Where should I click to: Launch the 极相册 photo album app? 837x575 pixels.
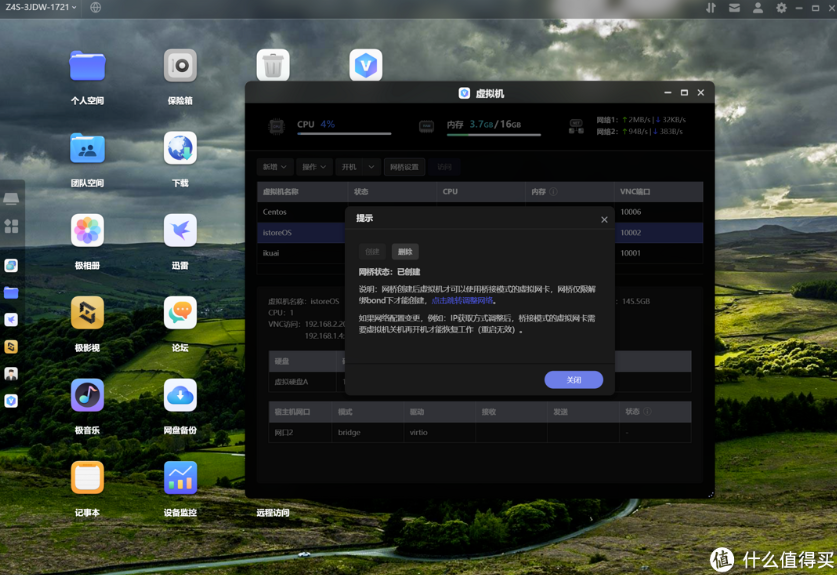point(88,231)
